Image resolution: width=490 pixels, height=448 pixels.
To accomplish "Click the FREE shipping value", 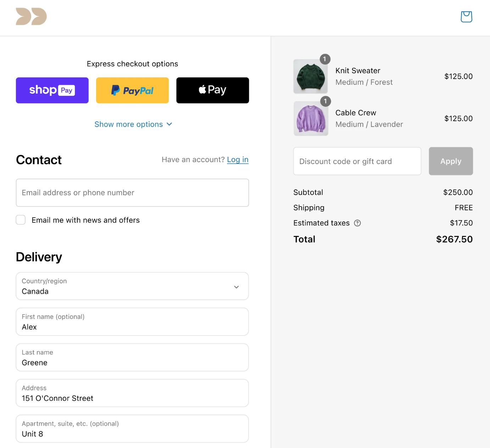I will coord(464,208).
